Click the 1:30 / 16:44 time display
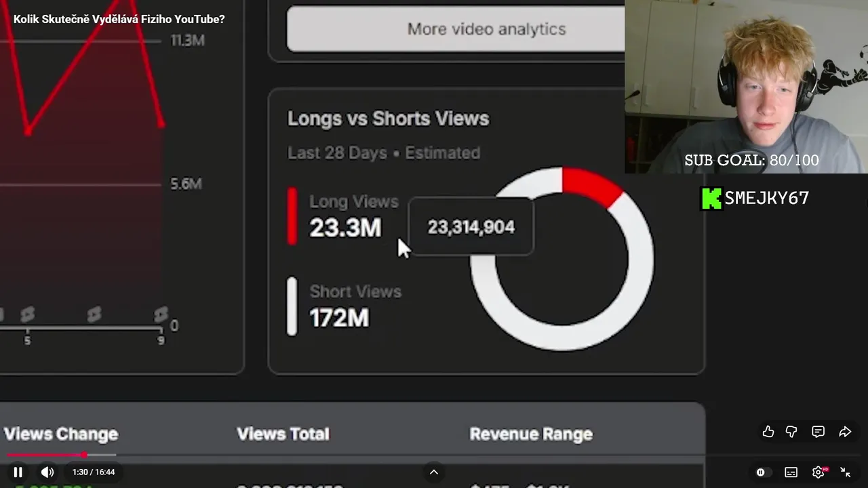This screenshot has height=488, width=868. coord(94,472)
